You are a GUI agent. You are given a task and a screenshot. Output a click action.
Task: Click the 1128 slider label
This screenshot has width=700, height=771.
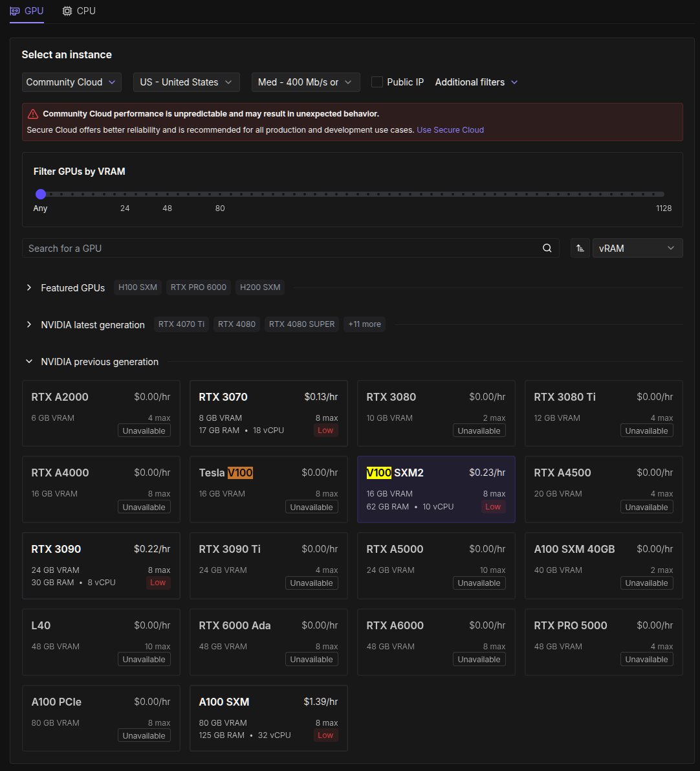click(x=664, y=208)
